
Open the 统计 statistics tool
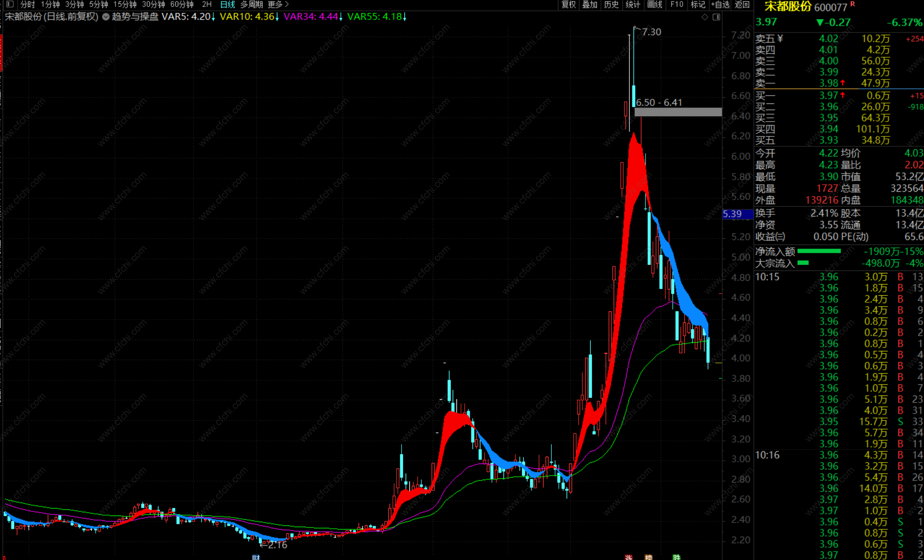[633, 5]
